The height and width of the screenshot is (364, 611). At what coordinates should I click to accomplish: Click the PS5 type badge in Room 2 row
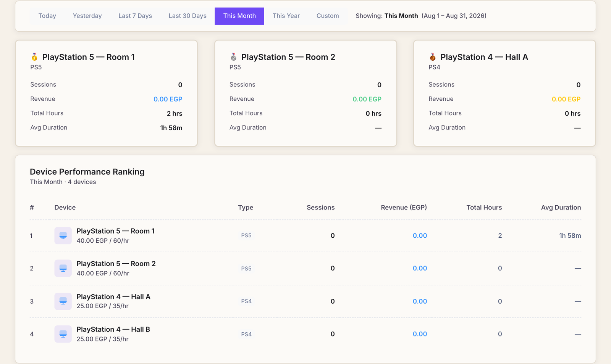tap(246, 269)
